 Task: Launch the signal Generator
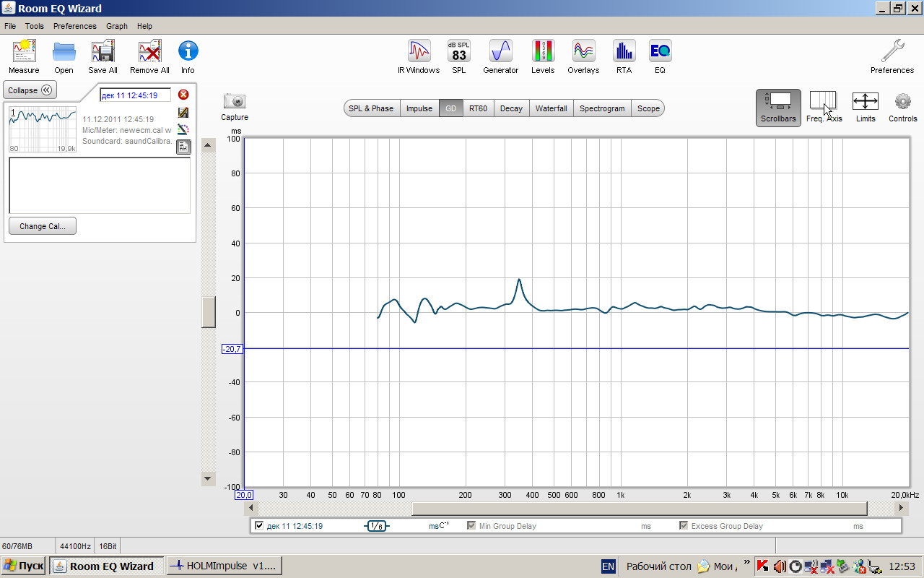coord(500,52)
